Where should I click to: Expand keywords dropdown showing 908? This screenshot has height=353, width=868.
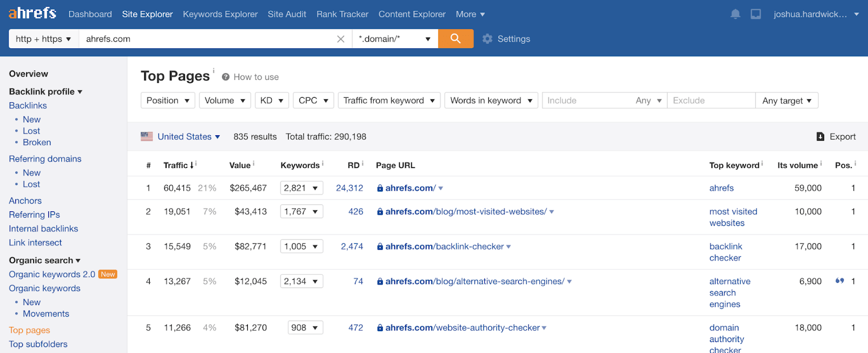pyautogui.click(x=305, y=327)
